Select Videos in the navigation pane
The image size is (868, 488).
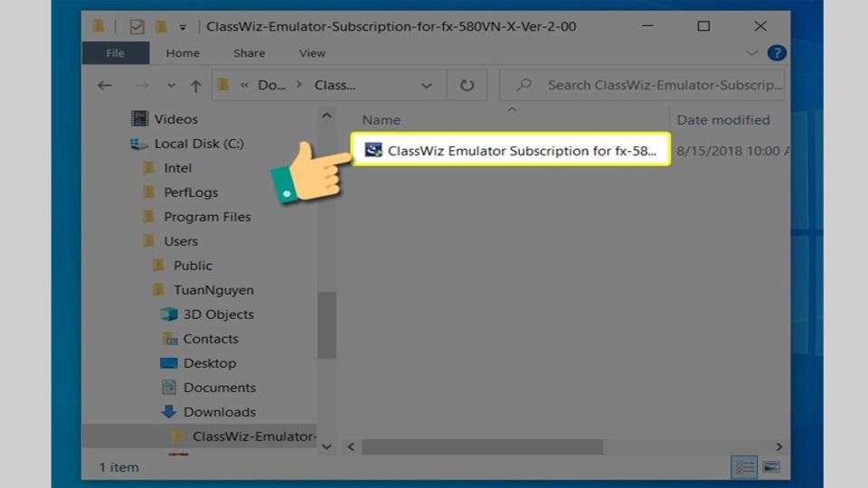click(x=176, y=119)
